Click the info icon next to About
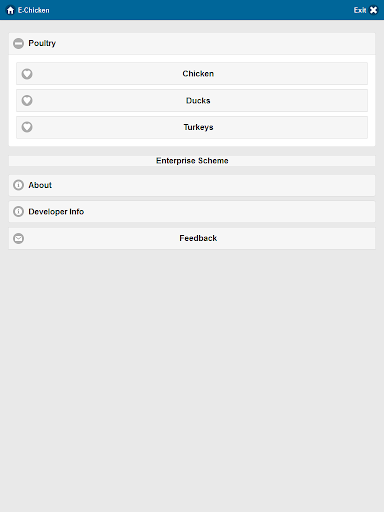The width and height of the screenshot is (384, 512). click(x=18, y=185)
